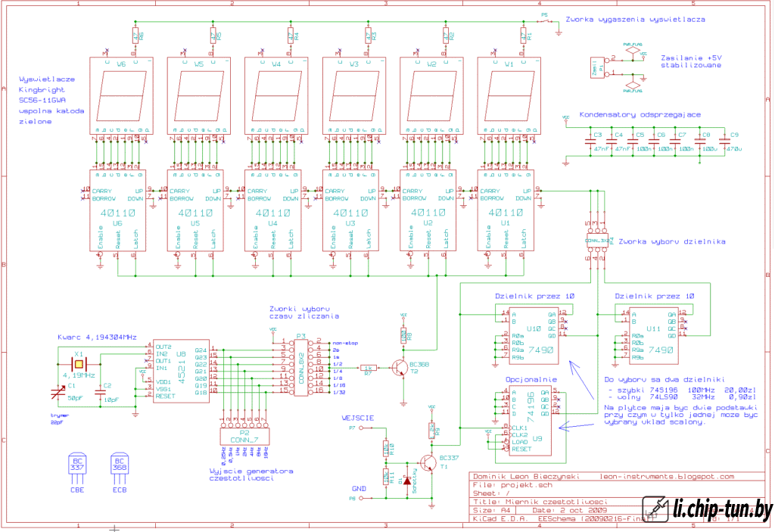Viewport: 775px width, 532px height.
Task: Select the W1 seven-segment display symbol
Action: [509, 95]
